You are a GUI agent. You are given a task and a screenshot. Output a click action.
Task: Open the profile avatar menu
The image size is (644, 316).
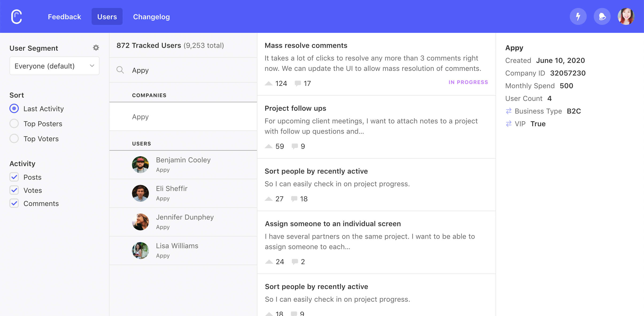tap(626, 16)
